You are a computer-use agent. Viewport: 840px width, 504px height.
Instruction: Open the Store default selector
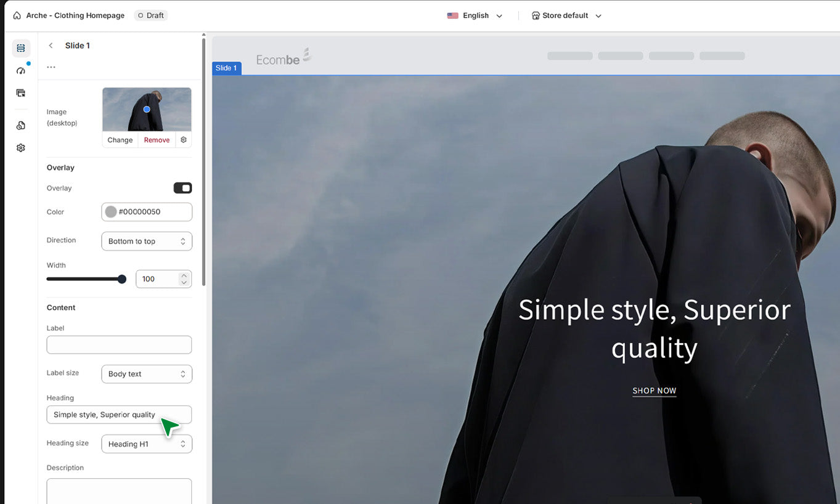566,15
